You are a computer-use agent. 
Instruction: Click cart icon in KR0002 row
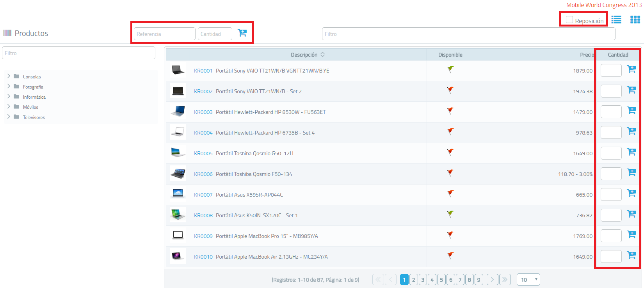click(631, 90)
